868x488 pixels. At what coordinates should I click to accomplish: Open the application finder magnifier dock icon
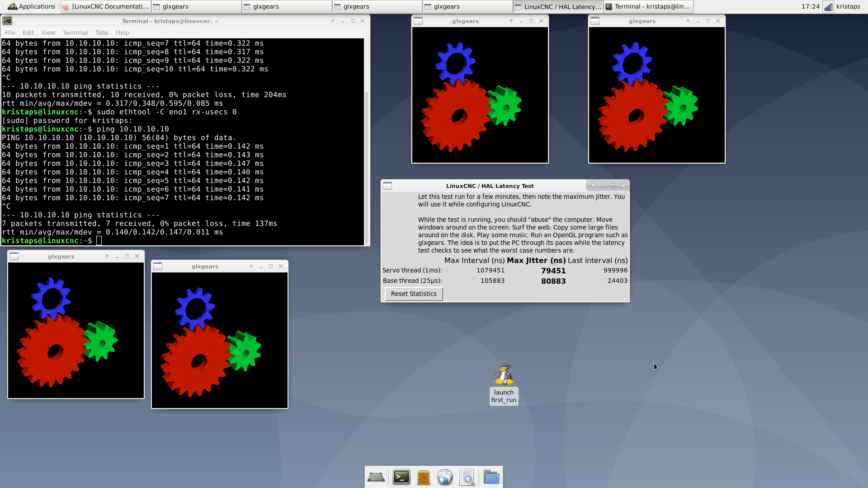click(467, 477)
